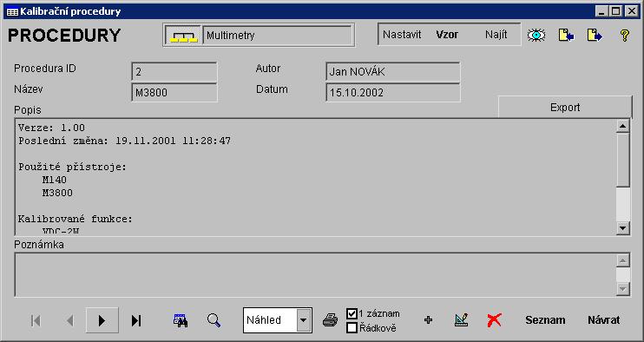Click the edit record icon
Image resolution: width=644 pixels, height=342 pixels.
point(462,319)
